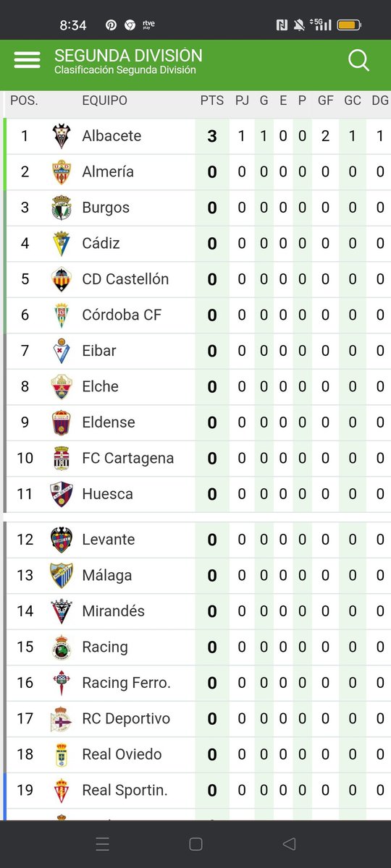Screen dimensions: 391x868
Task: Tap the SEGUNDA DIVISIÓN title
Action: (x=128, y=56)
